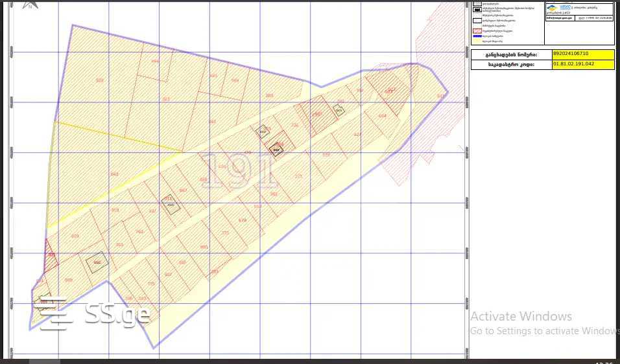Click the small red hatched triangular parcel at left edge

(x=49, y=256)
